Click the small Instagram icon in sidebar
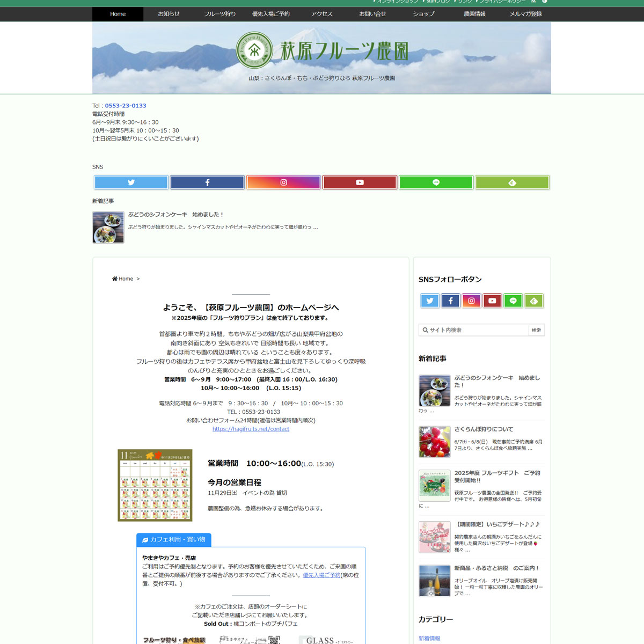The width and height of the screenshot is (644, 644). coord(471,301)
